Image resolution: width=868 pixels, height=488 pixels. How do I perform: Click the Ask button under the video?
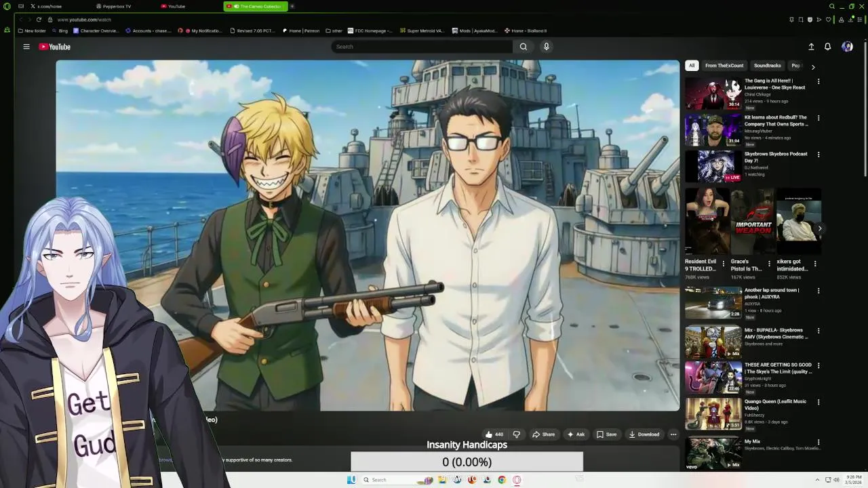click(x=576, y=434)
